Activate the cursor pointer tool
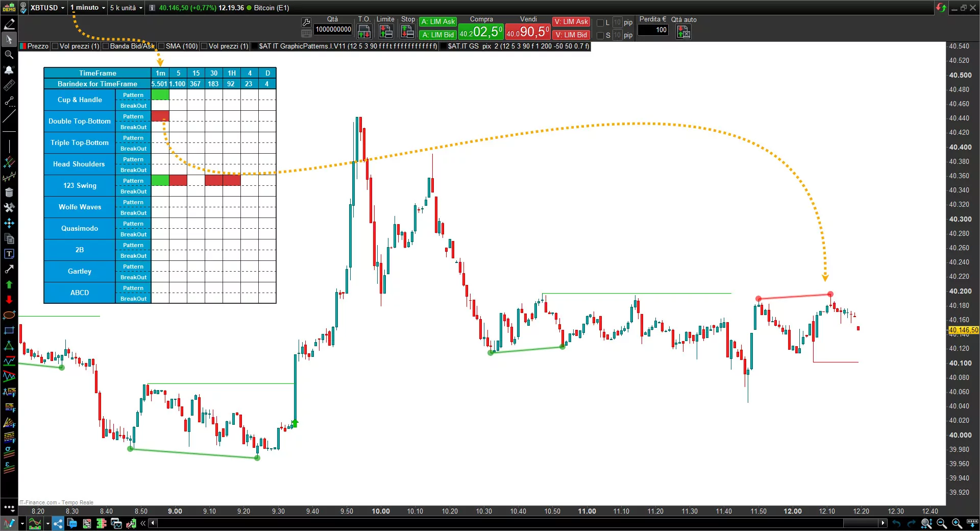The width and height of the screenshot is (980, 531). 9,39
